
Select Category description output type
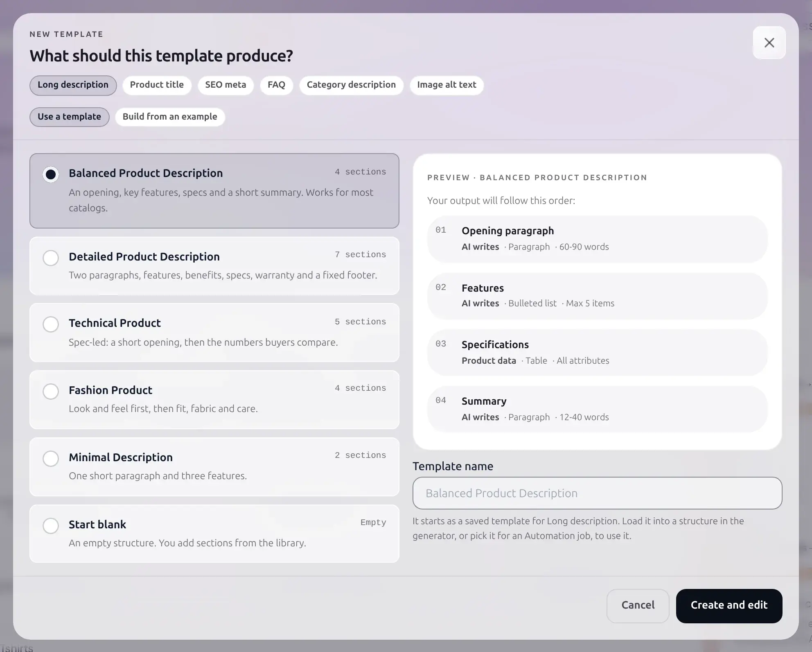tap(351, 85)
